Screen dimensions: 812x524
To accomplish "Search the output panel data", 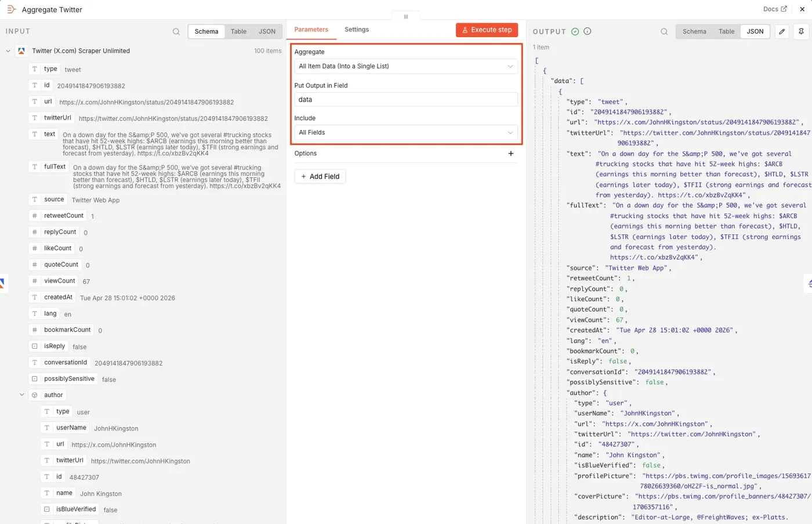I will [x=664, y=31].
